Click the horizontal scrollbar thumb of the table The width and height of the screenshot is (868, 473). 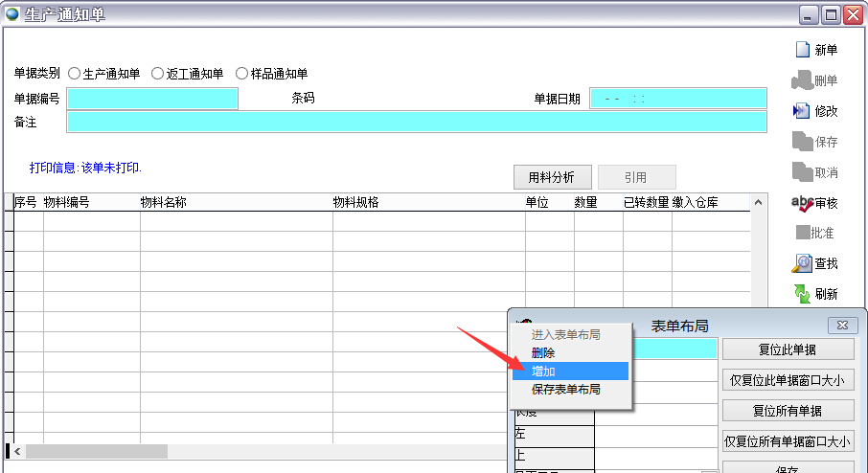96,451
